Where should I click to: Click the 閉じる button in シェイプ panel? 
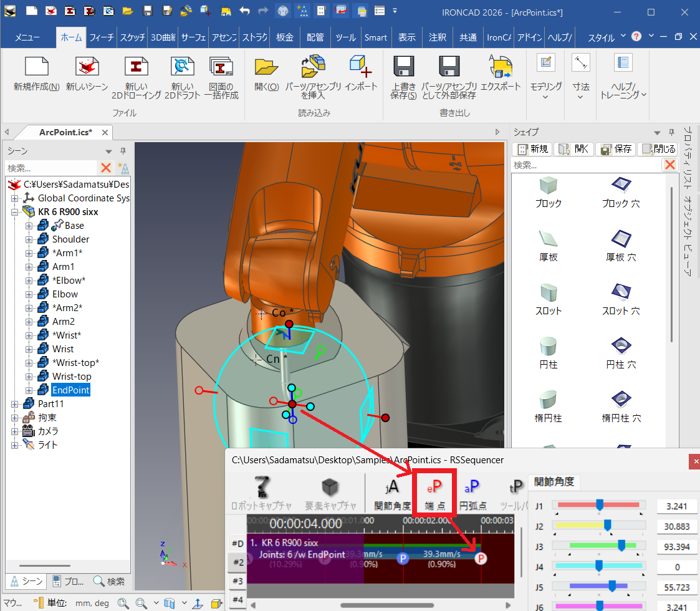pos(658,149)
